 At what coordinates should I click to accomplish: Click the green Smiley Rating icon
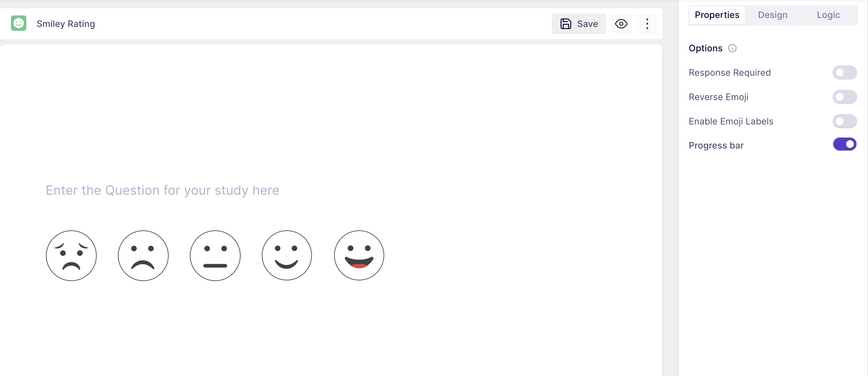(x=19, y=23)
